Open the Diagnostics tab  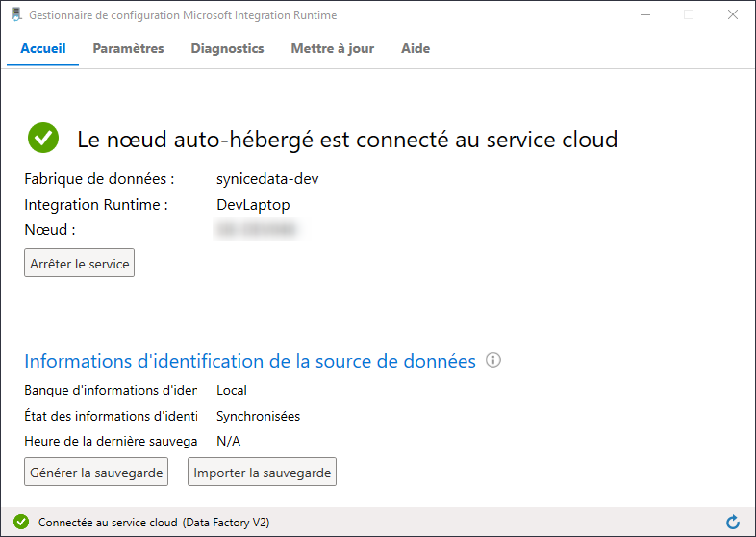[x=227, y=49]
